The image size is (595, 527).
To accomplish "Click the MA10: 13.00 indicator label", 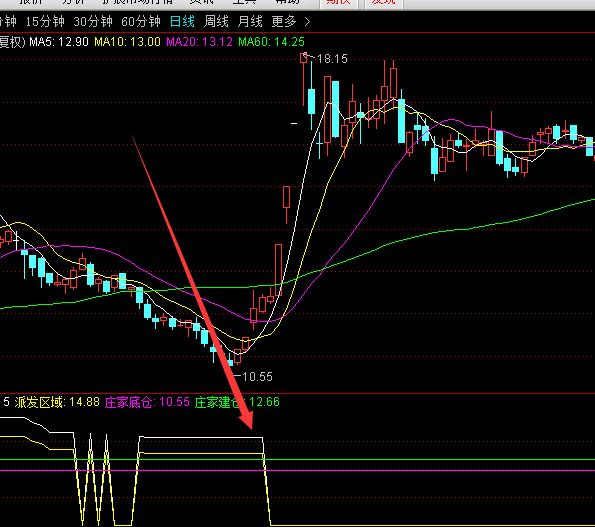I will pos(127,42).
